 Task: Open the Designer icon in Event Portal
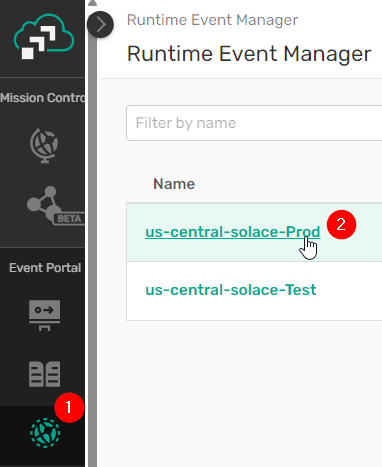[44, 315]
